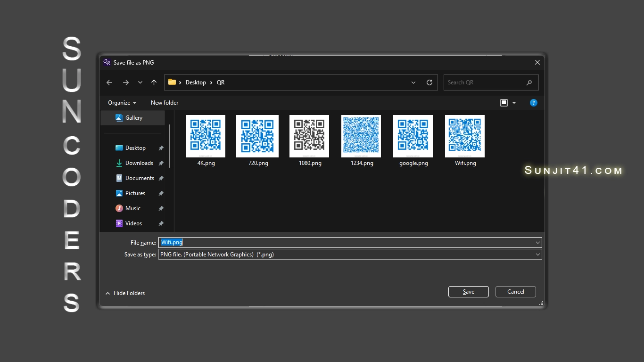
Task: Click the folder icon in address bar
Action: pos(172,82)
